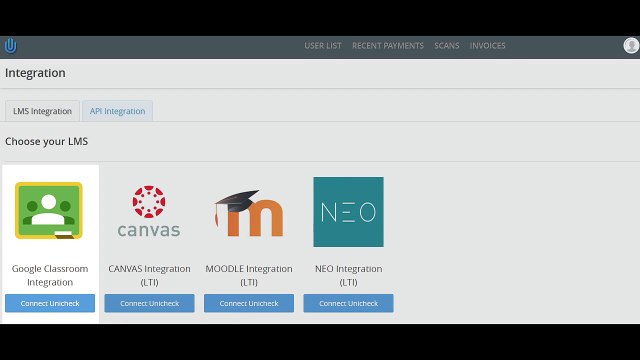The image size is (640, 360).
Task: Click the Google Classroom Integration label
Action: (x=50, y=276)
